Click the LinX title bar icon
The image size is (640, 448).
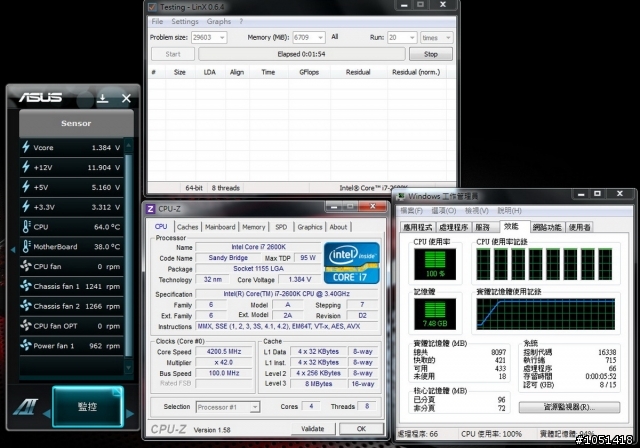pos(153,7)
